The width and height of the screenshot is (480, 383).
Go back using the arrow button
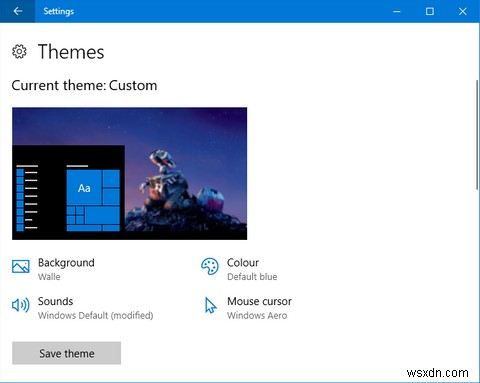tap(17, 11)
